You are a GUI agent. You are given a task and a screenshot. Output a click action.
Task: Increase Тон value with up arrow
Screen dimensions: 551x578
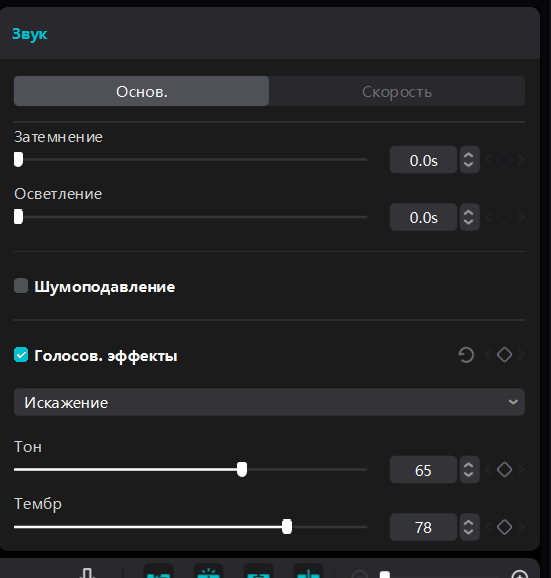tap(468, 466)
